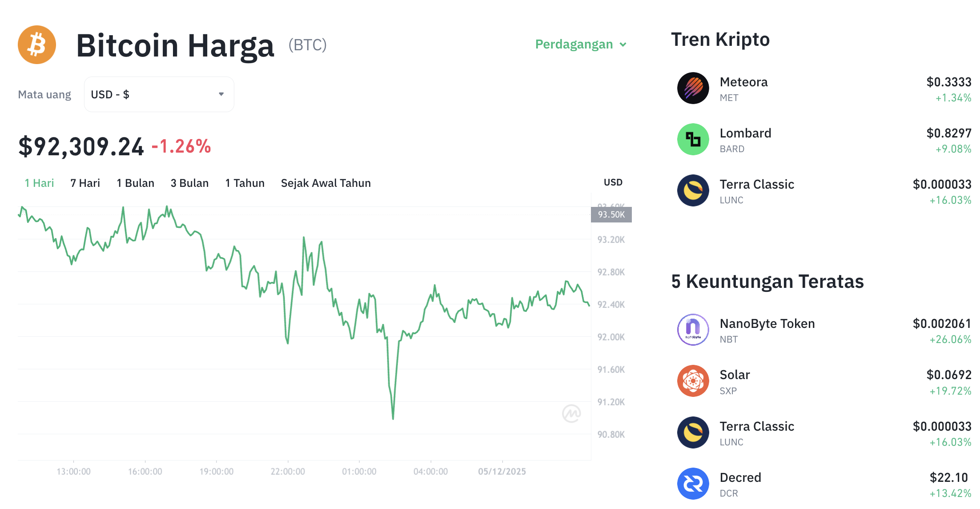The height and width of the screenshot is (509, 980).
Task: Select the 1 Bulan time range
Action: [135, 183]
